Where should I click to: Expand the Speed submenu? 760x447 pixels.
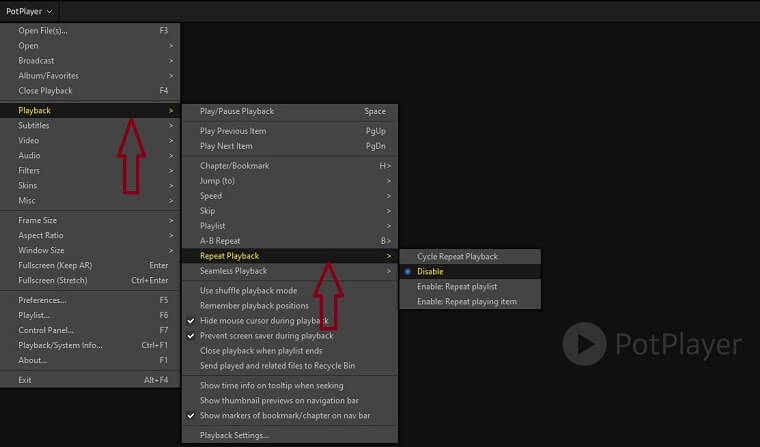(x=290, y=196)
